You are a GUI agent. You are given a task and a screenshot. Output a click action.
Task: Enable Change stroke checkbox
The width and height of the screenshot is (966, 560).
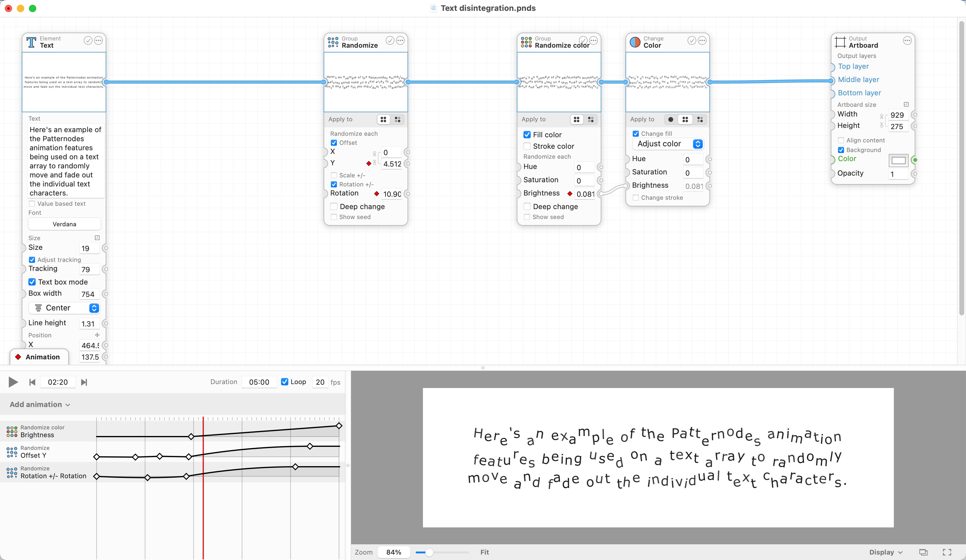click(635, 198)
